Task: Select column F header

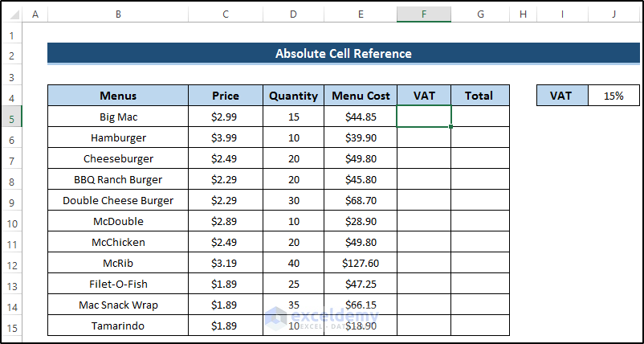Action: pos(423,15)
